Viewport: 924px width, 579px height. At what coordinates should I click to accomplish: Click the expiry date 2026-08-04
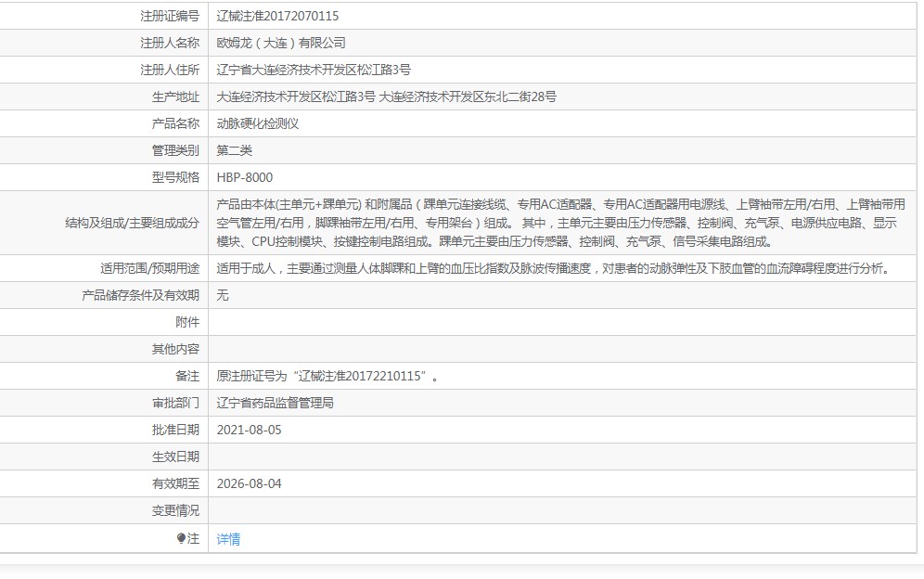click(x=249, y=483)
